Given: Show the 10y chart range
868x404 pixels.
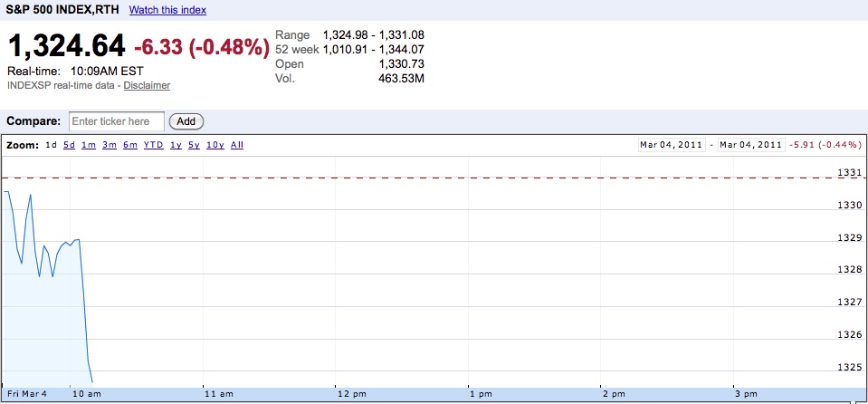Looking at the screenshot, I should tap(215, 145).
